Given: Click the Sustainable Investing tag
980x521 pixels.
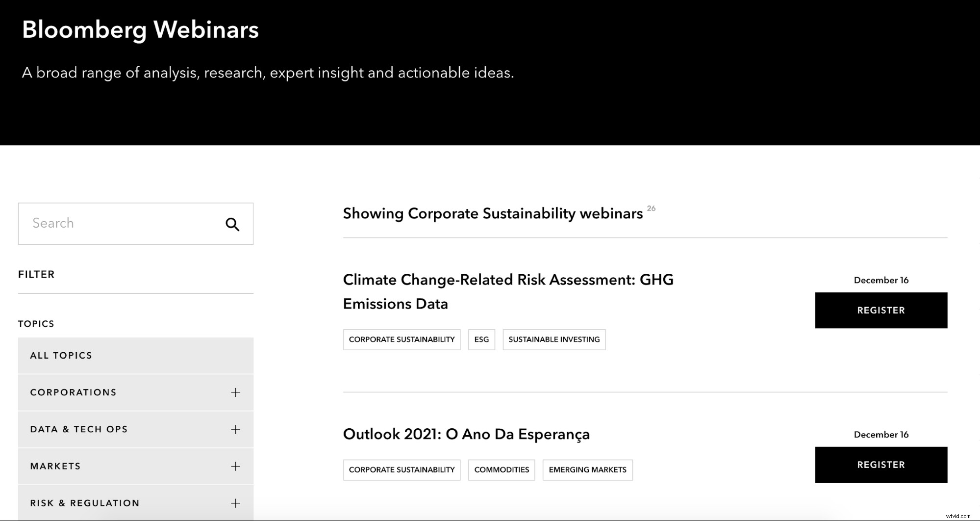Looking at the screenshot, I should tap(553, 339).
